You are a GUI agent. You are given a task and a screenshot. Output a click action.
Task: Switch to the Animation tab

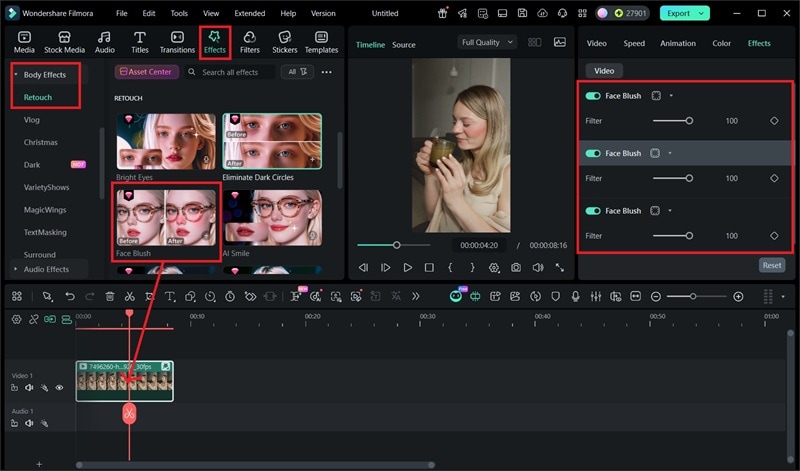pyautogui.click(x=677, y=44)
